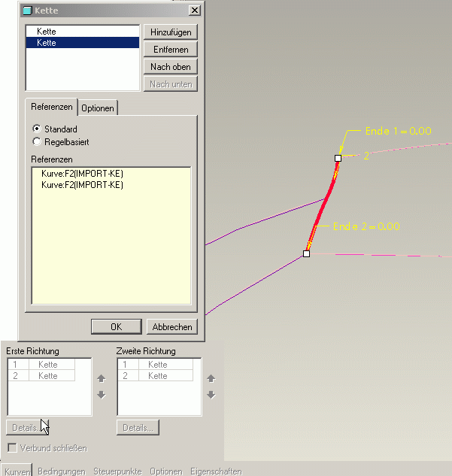Viewport: 452px width, 476px height.
Task: Click the Kette dialog title icon
Action: 27,11
